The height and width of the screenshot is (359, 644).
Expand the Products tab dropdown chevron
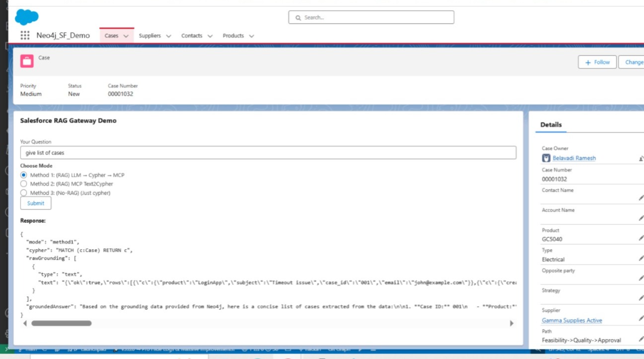point(251,36)
